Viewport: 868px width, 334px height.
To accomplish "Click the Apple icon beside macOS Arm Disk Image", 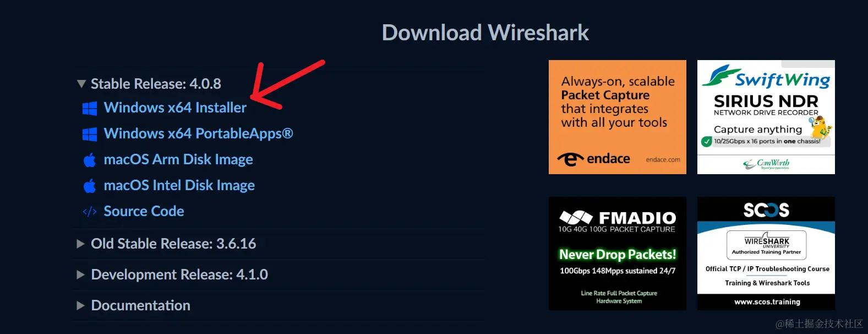I will (x=90, y=160).
